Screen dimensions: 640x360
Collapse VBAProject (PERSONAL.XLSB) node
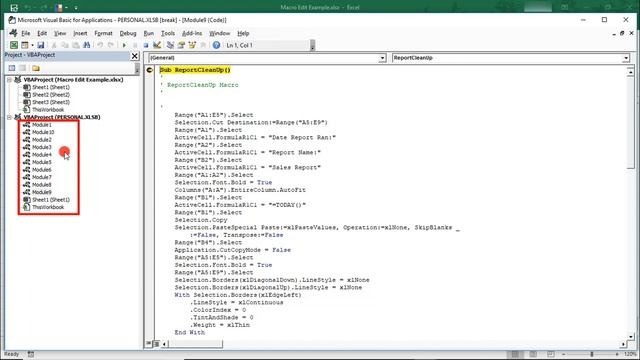[9, 118]
